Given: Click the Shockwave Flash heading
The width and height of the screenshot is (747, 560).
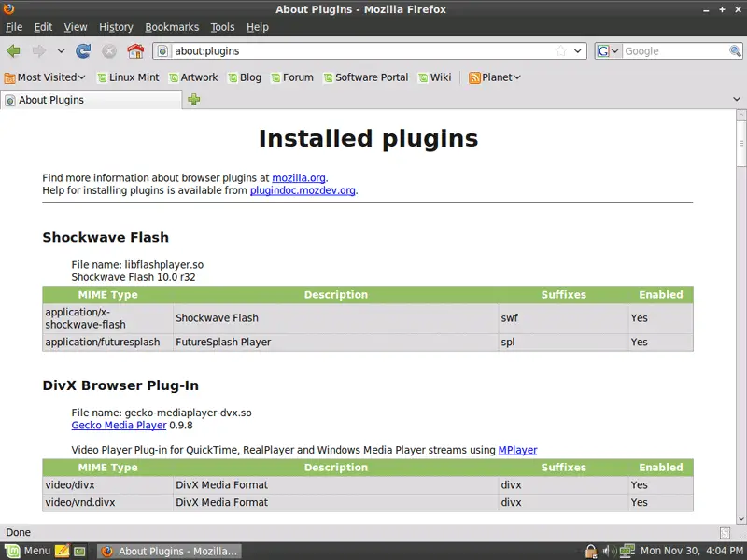Looking at the screenshot, I should click(106, 237).
